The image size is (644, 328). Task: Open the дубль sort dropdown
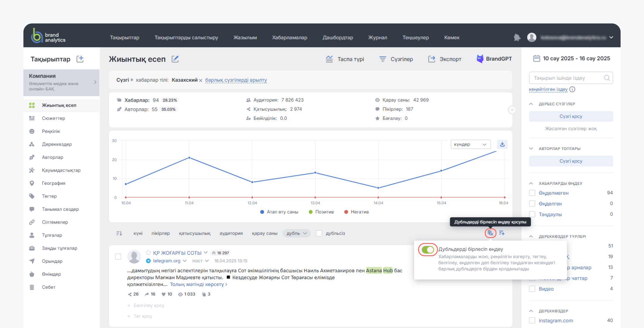click(x=297, y=233)
